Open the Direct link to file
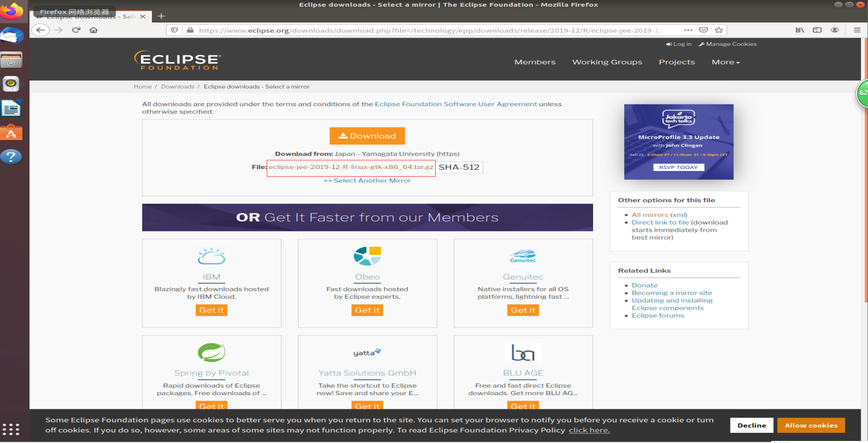The height and width of the screenshot is (443, 868). pos(660,223)
